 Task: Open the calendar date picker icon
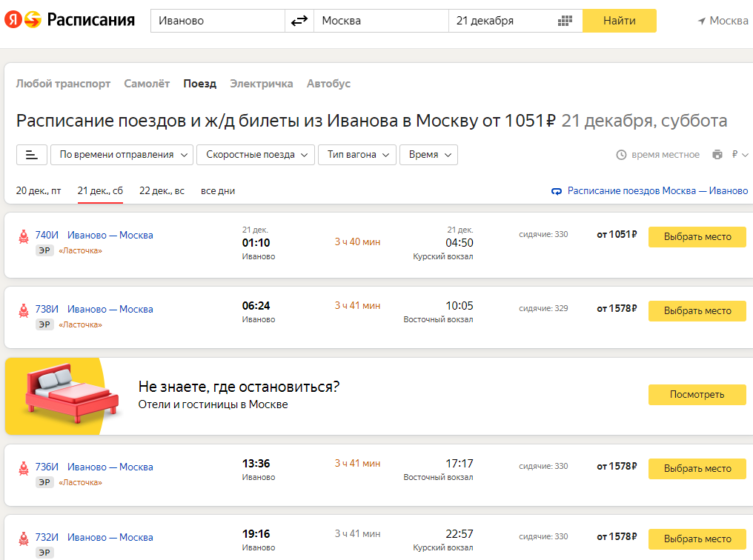click(565, 21)
